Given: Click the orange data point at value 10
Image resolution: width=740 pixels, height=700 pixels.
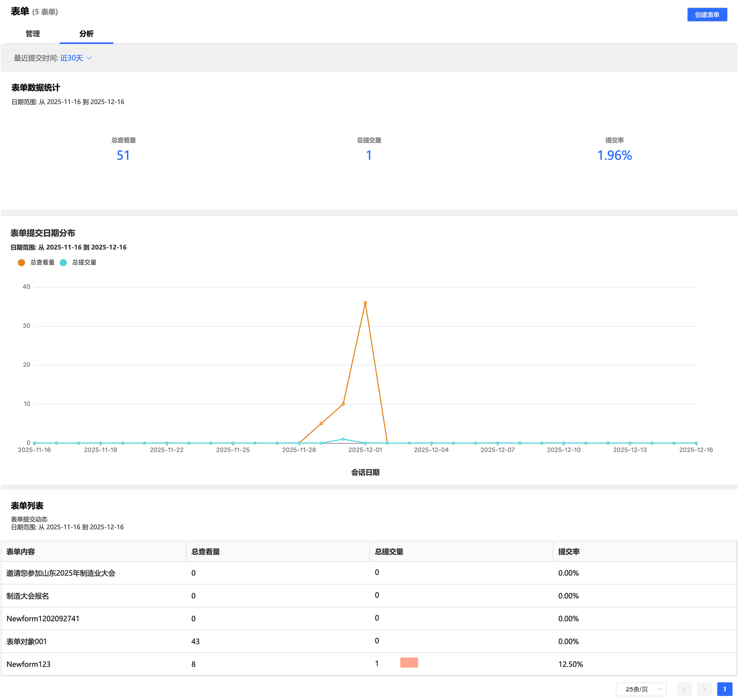Looking at the screenshot, I should pos(343,404).
